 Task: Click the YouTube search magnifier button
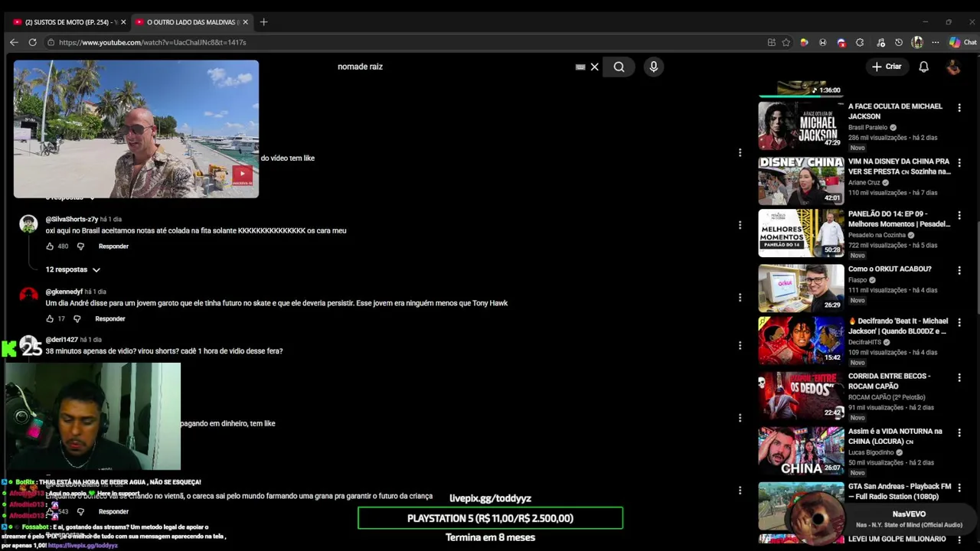[x=619, y=67]
